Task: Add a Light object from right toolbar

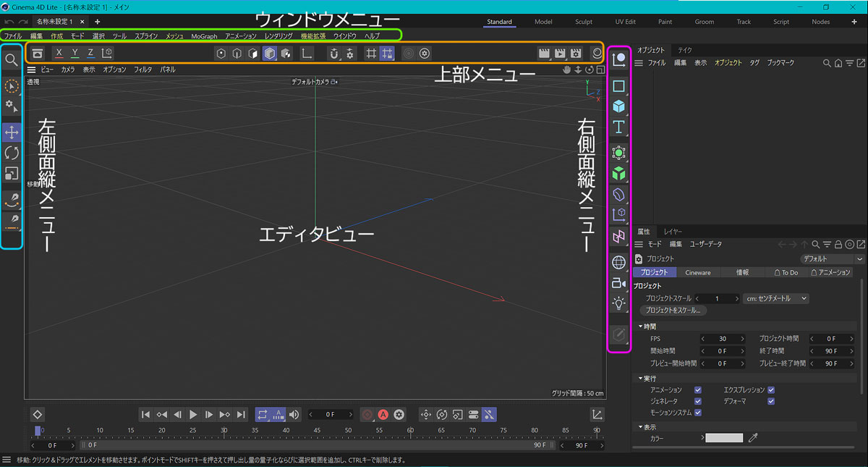Action: click(619, 303)
